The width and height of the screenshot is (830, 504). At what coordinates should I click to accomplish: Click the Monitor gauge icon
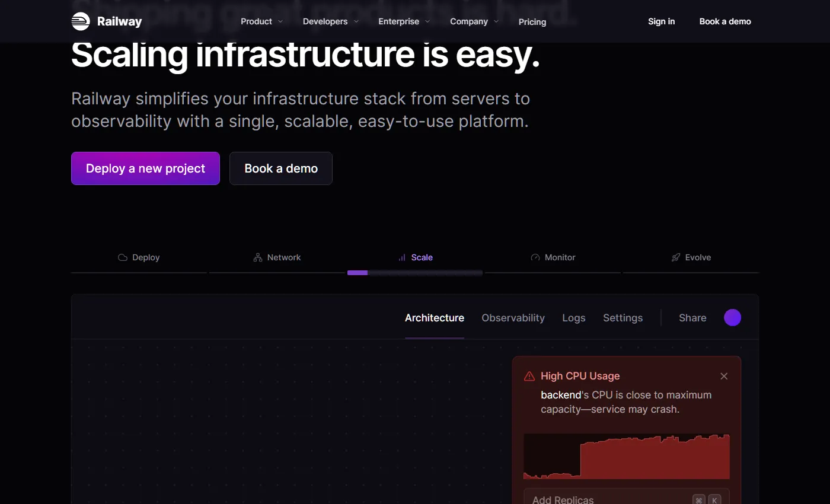[535, 257]
